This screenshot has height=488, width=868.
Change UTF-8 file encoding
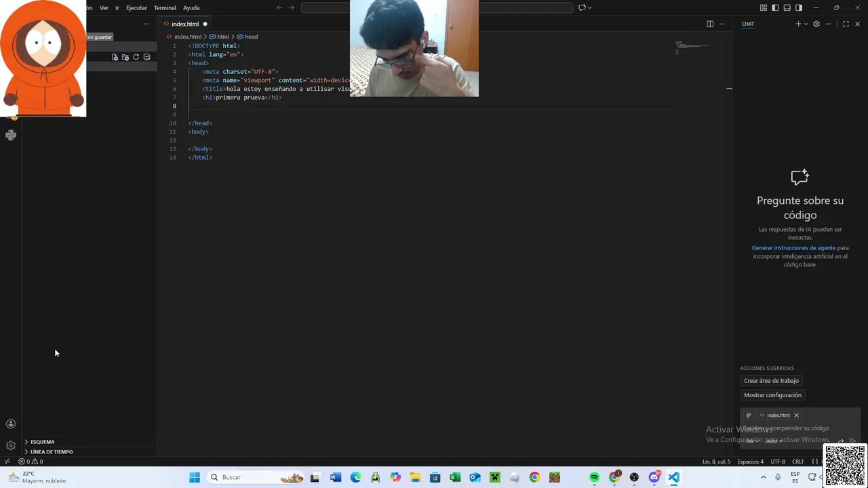click(778, 462)
